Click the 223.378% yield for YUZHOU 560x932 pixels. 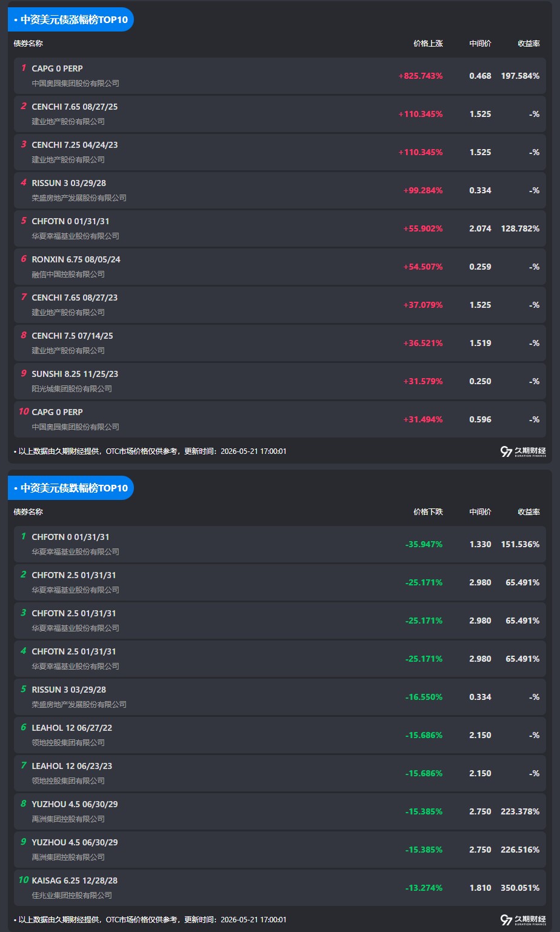click(520, 811)
